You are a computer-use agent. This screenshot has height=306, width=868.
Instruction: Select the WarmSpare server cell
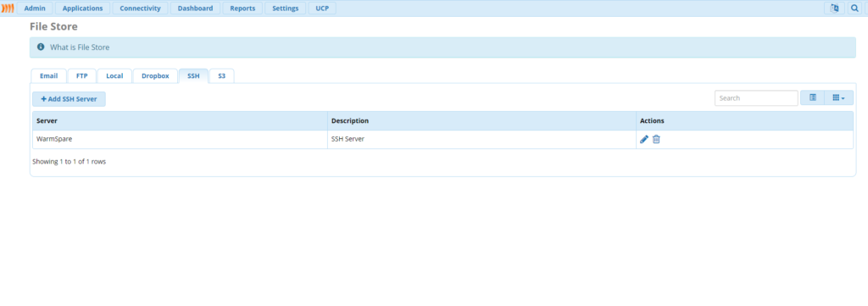point(180,140)
